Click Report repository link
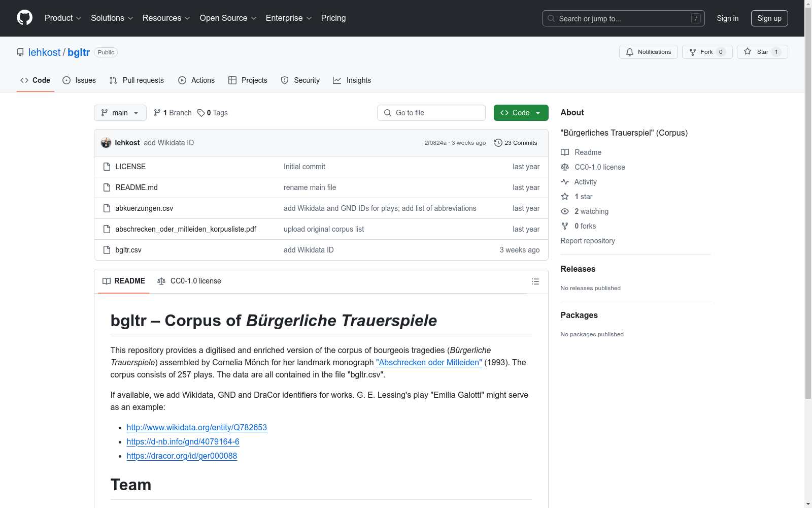812x508 pixels. [588, 241]
